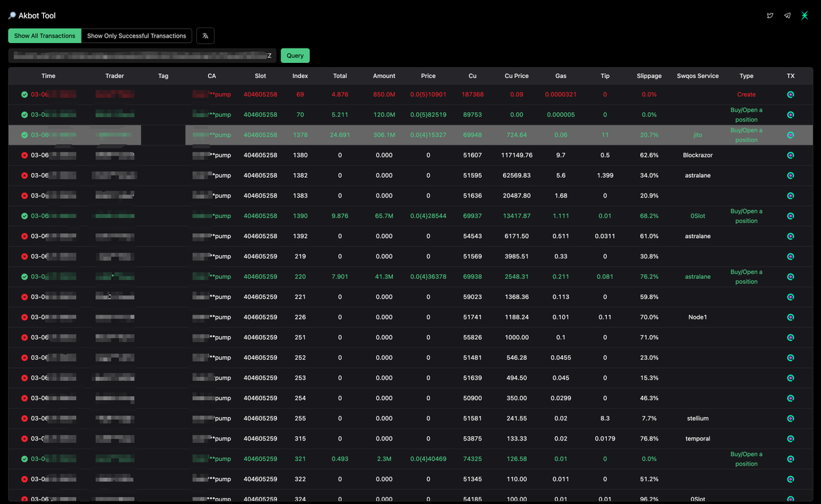This screenshot has width=821, height=504.
Task: Click the Query button
Action: click(295, 55)
